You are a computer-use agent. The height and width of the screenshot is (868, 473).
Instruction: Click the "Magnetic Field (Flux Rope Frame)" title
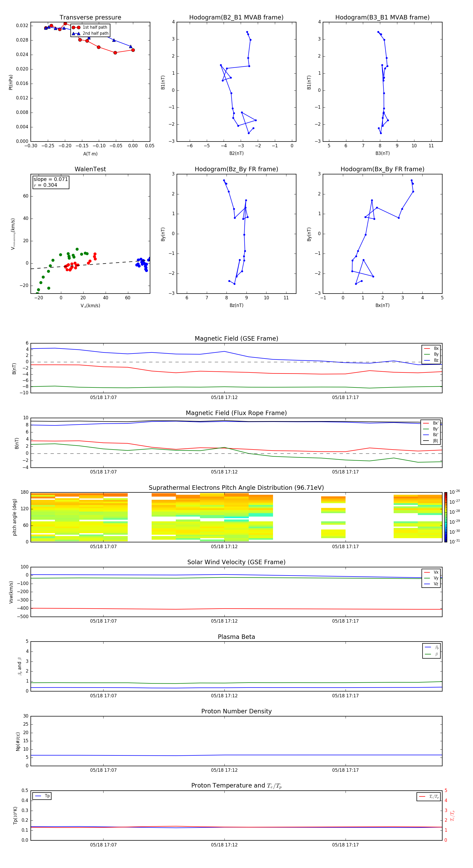point(236,413)
